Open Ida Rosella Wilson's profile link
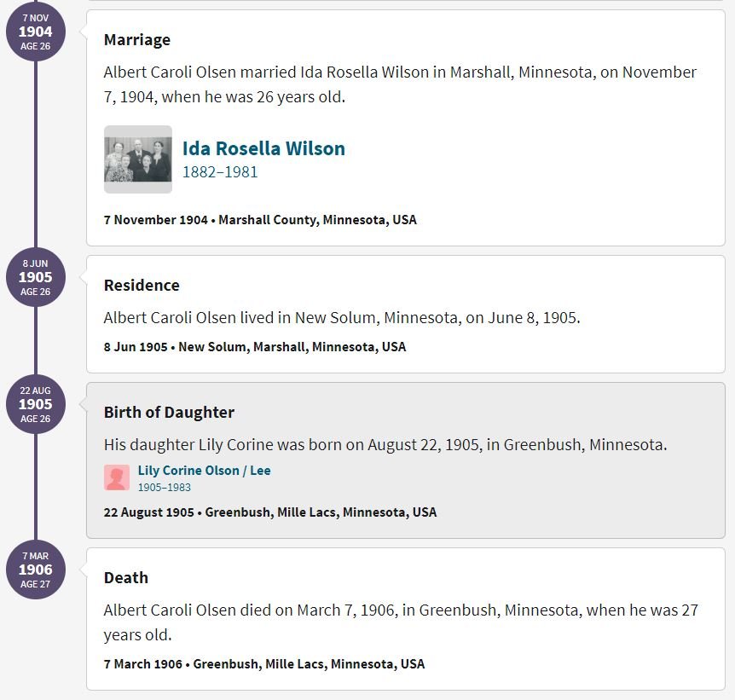735x700 pixels. [263, 148]
